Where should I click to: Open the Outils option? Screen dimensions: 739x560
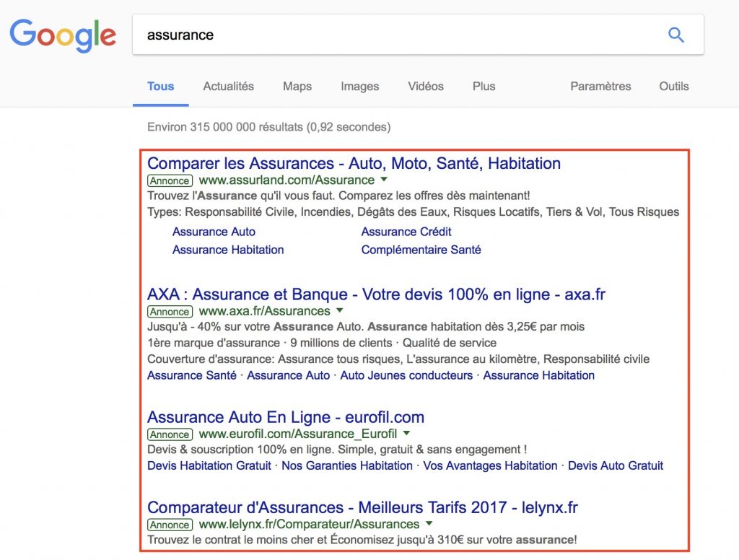[x=674, y=87]
